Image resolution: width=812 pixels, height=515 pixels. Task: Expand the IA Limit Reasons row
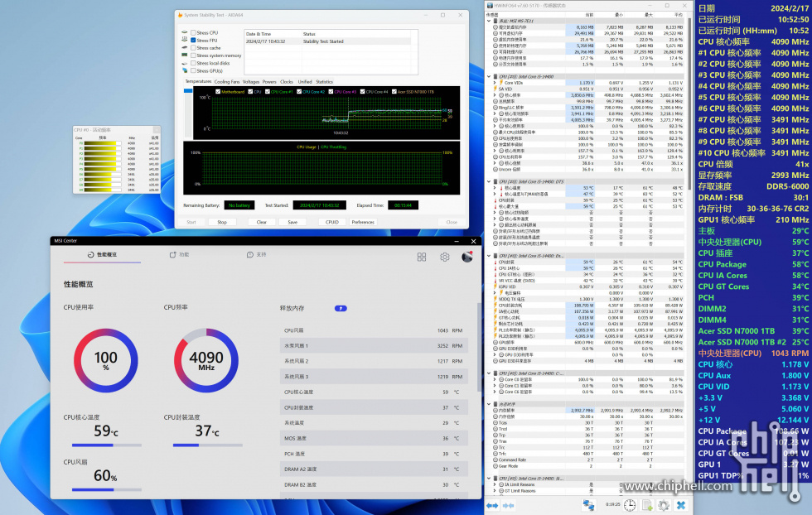[495, 484]
